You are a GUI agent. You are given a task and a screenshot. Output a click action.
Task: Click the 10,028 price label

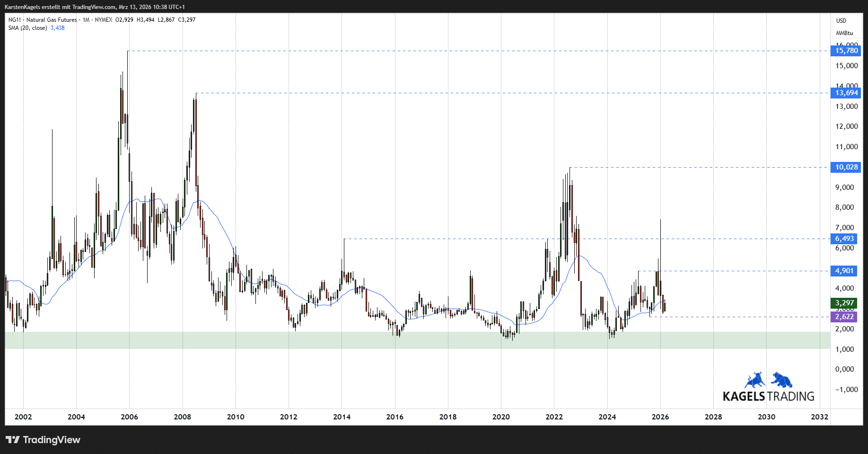pos(846,167)
